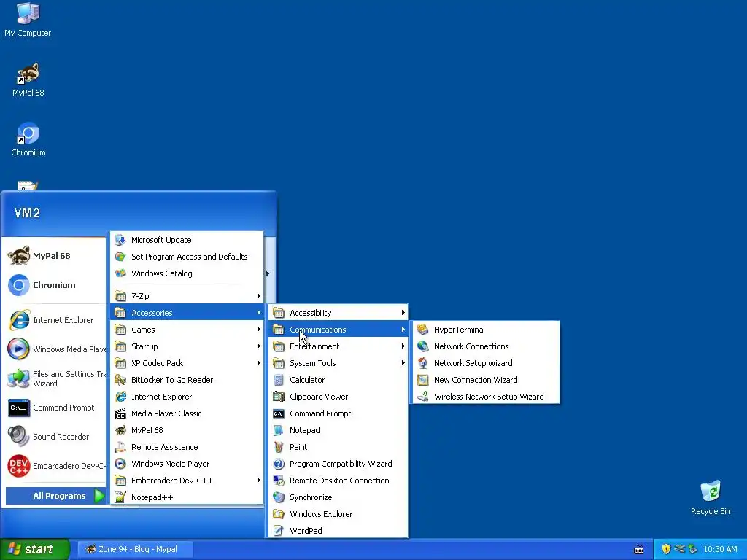Screen dimensions: 747x560
Task: Launch Command Prompt in Accessories menu
Action: pyautogui.click(x=338, y=413)
